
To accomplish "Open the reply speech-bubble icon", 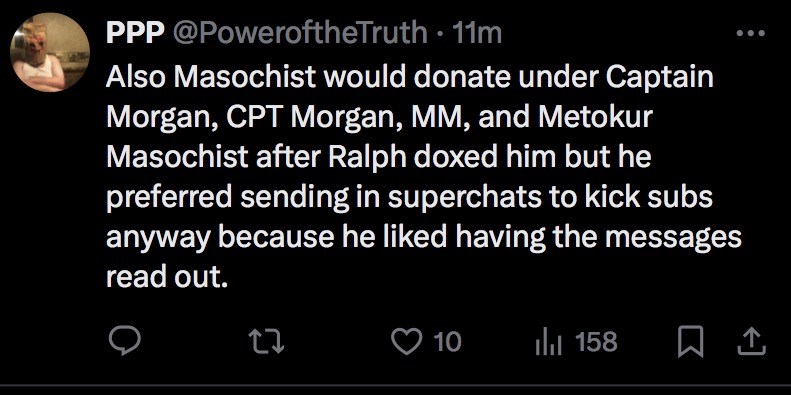I will tap(125, 342).
